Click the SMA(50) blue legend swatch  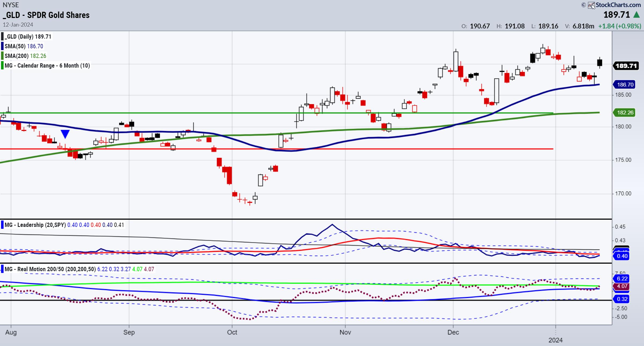click(2, 46)
